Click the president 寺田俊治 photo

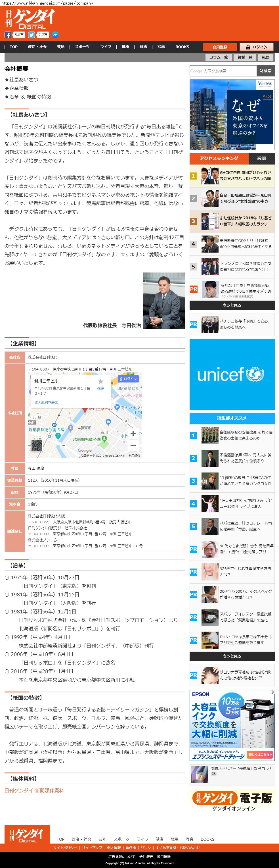tap(163, 301)
